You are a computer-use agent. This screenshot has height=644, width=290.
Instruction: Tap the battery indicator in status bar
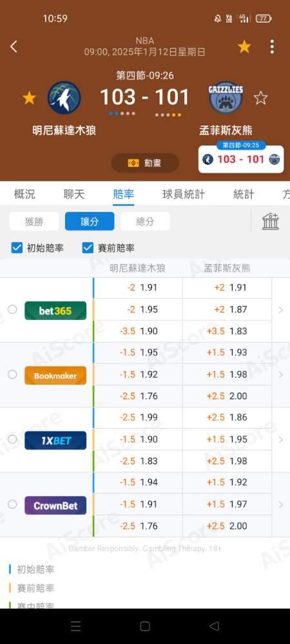pyautogui.click(x=264, y=19)
